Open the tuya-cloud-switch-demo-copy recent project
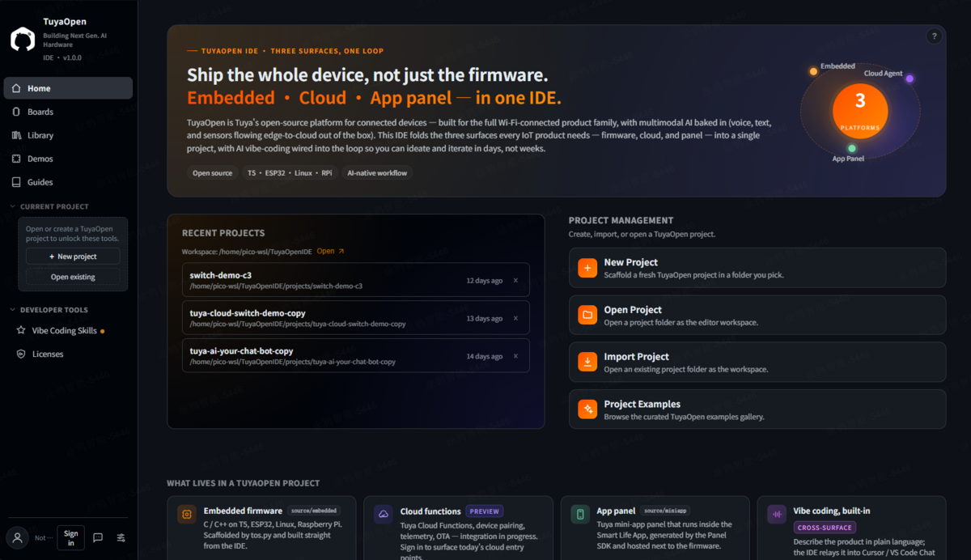971x560 pixels. 356,318
